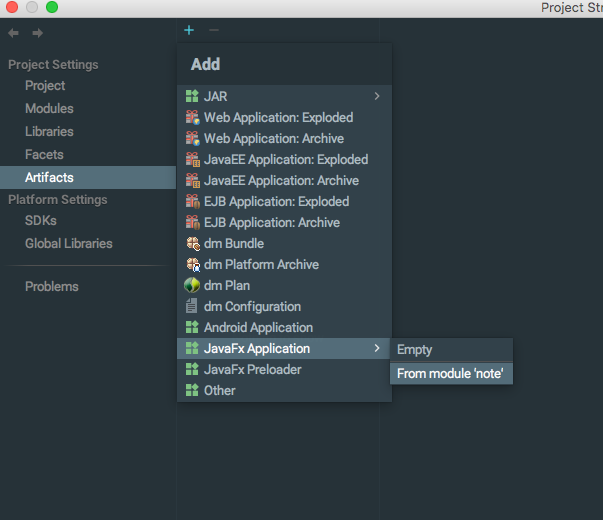The height and width of the screenshot is (520, 603).
Task: Click JavaEE Application: Archive icon
Action: (192, 180)
